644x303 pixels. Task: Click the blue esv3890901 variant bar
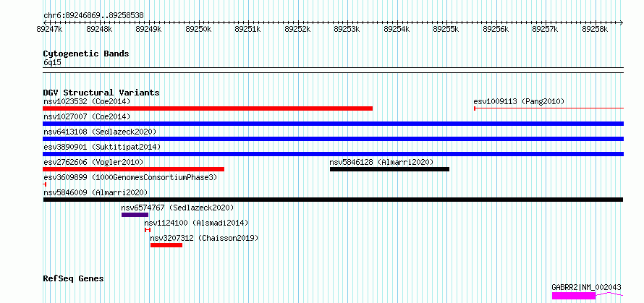click(333, 154)
